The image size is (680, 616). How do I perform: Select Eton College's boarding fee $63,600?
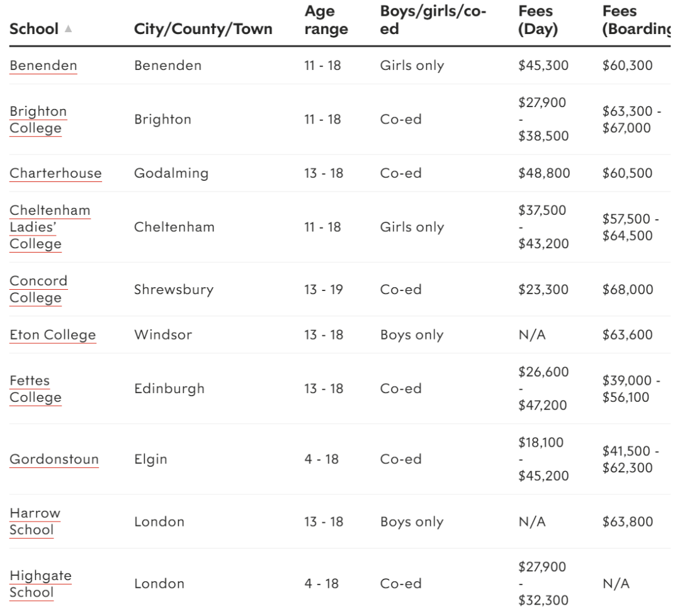[x=627, y=335]
